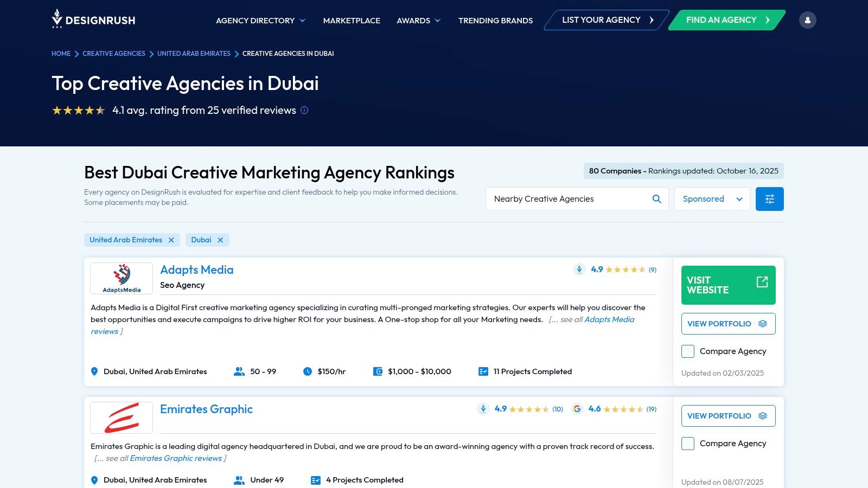View Portfolio for Adapts Media
Image resolution: width=868 pixels, height=488 pixels.
coord(728,324)
